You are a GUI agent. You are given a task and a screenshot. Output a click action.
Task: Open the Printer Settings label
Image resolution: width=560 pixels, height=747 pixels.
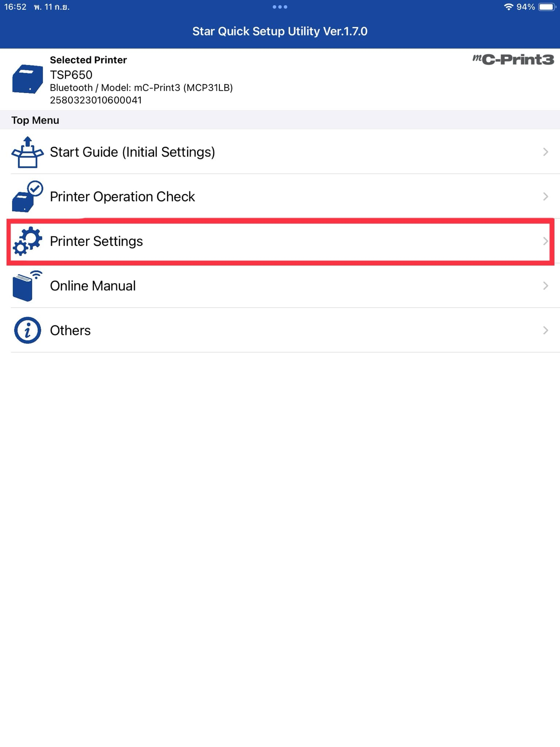tap(96, 241)
